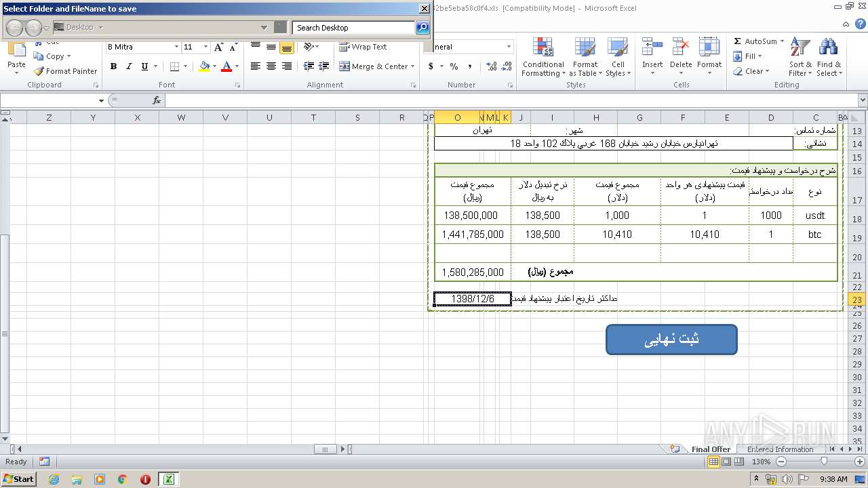Screen dimensions: 868x488
Task: Open Find & Select
Action: [x=829, y=58]
